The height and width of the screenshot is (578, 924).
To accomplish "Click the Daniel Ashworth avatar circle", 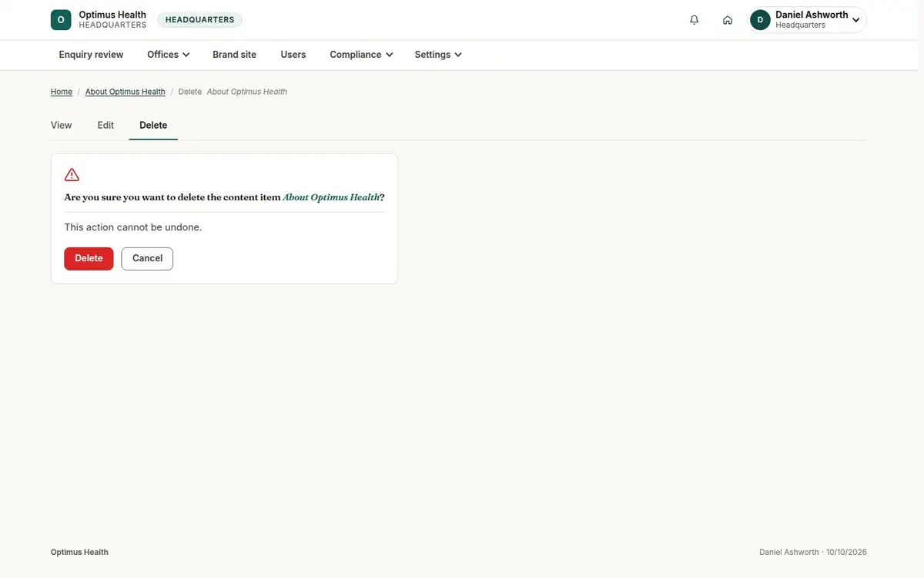I will pyautogui.click(x=760, y=20).
